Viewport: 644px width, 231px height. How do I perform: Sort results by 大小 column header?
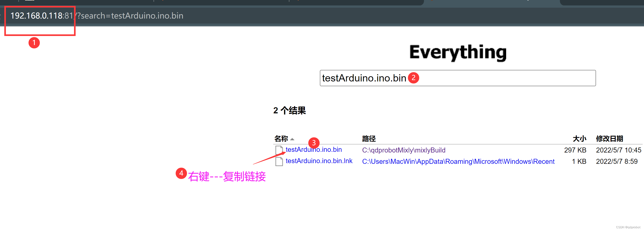point(579,138)
